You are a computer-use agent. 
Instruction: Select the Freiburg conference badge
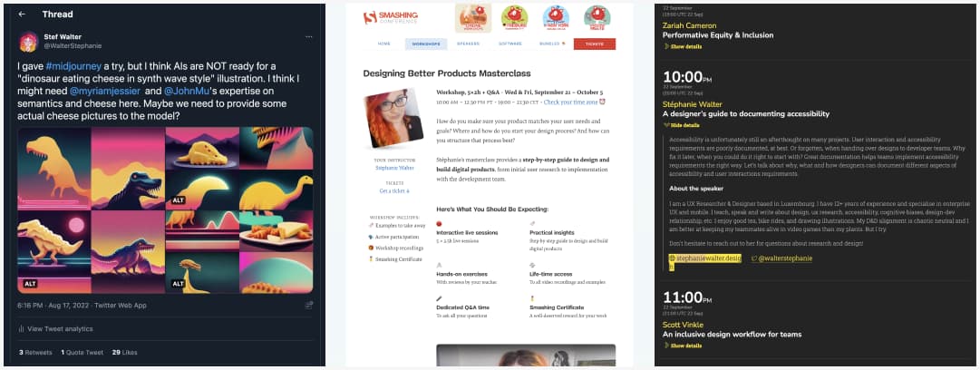coord(514,17)
